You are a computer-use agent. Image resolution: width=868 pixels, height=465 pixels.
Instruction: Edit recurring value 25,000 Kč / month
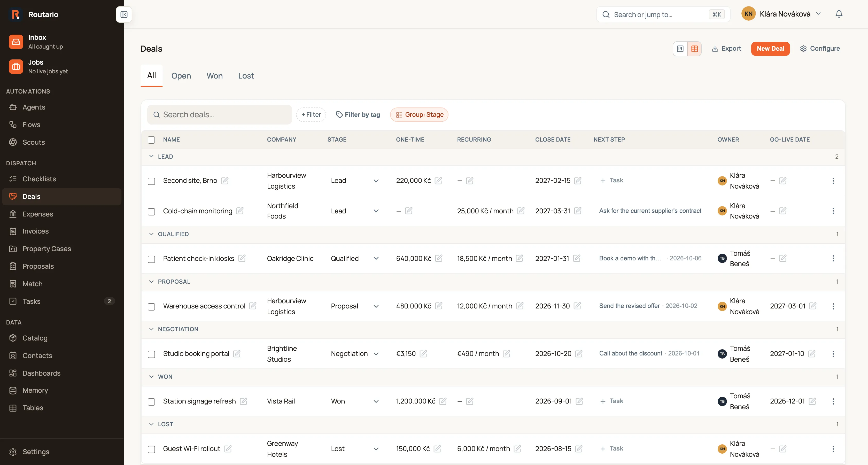521,211
